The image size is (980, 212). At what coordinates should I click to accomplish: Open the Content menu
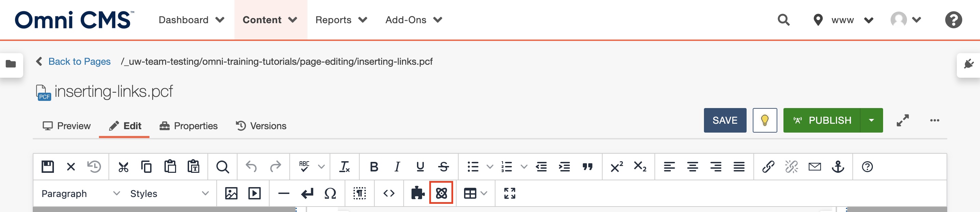coord(270,20)
